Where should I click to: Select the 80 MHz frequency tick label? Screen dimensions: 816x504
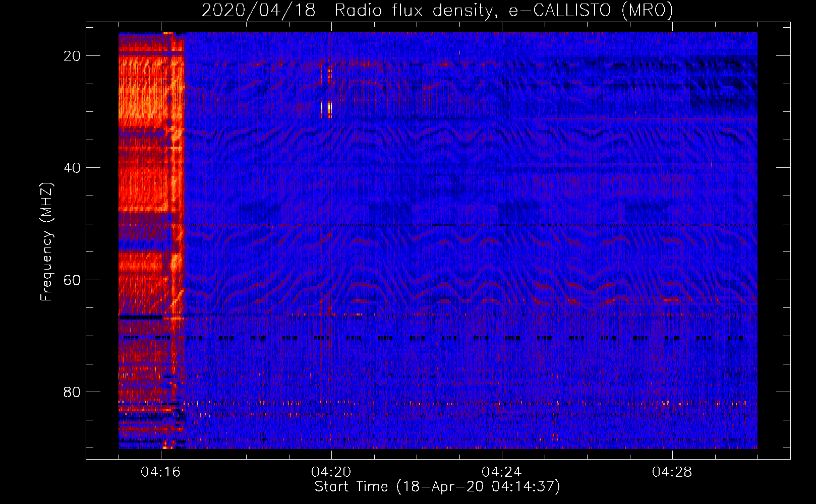(x=72, y=392)
